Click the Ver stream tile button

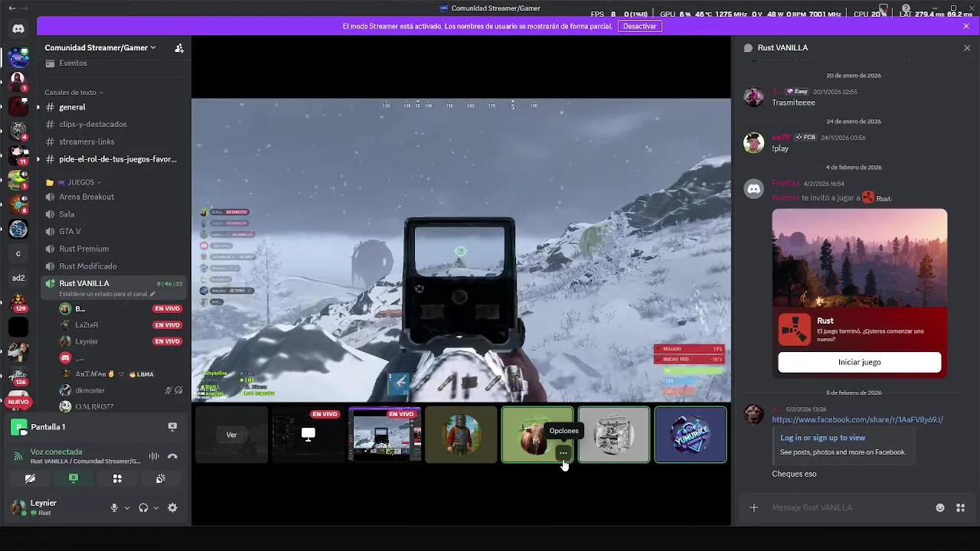point(231,435)
